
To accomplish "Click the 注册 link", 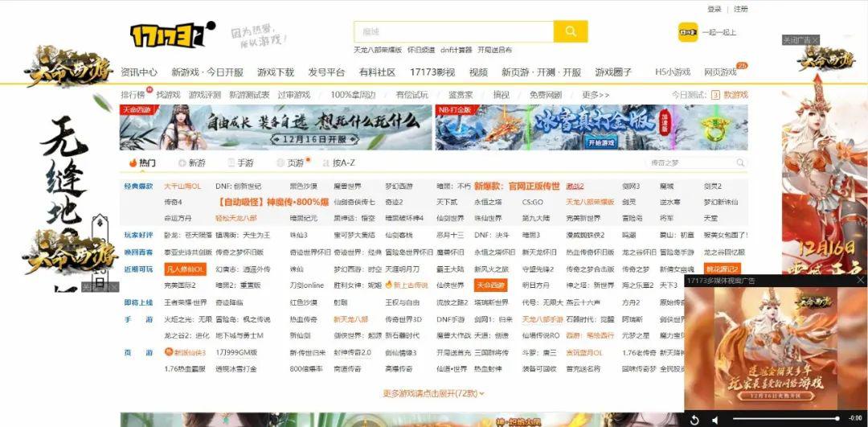I will click(741, 9).
